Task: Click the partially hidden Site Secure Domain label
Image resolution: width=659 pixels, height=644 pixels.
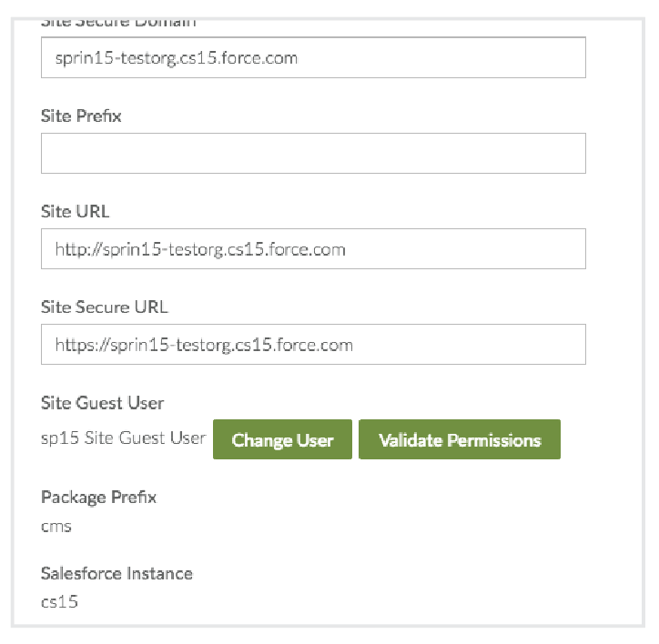Action: (118, 21)
